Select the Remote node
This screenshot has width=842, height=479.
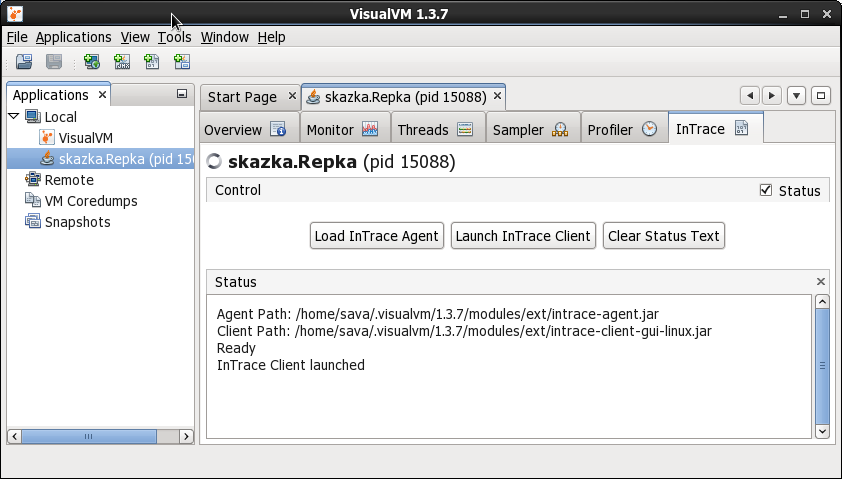pos(69,180)
